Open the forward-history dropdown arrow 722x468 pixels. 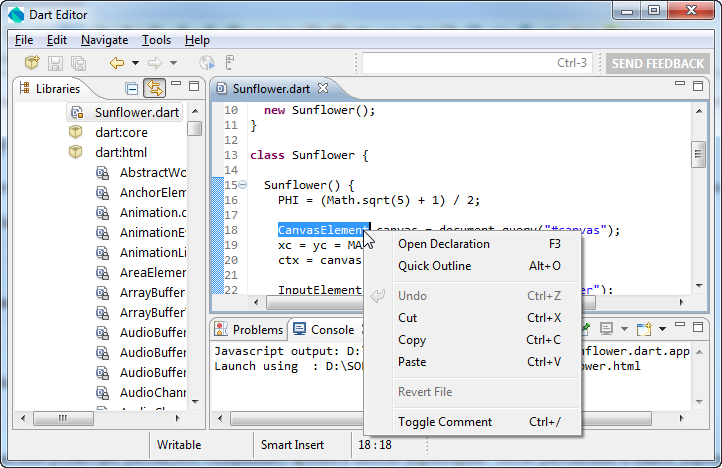coord(174,63)
